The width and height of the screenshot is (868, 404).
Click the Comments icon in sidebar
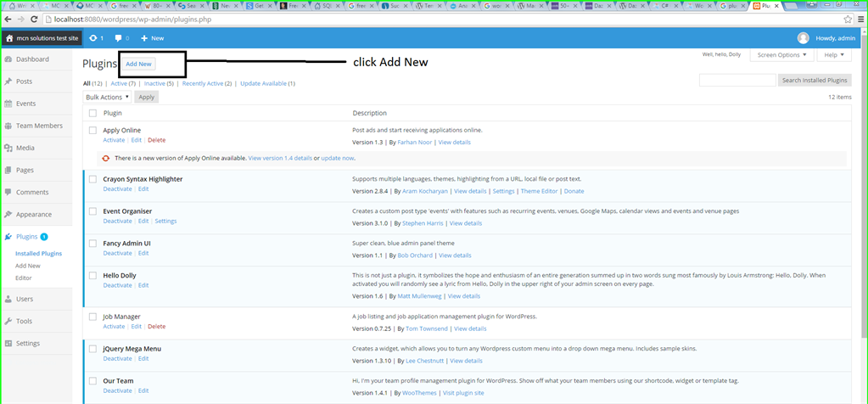[x=8, y=192]
